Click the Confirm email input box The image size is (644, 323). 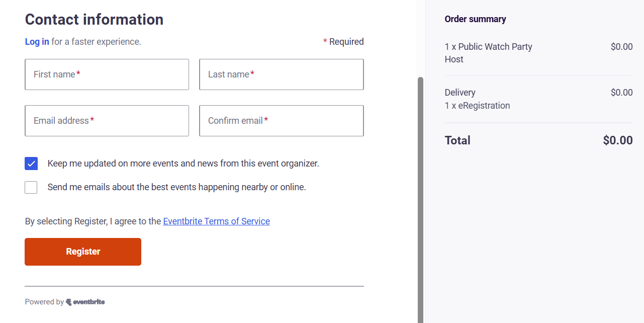(x=281, y=121)
